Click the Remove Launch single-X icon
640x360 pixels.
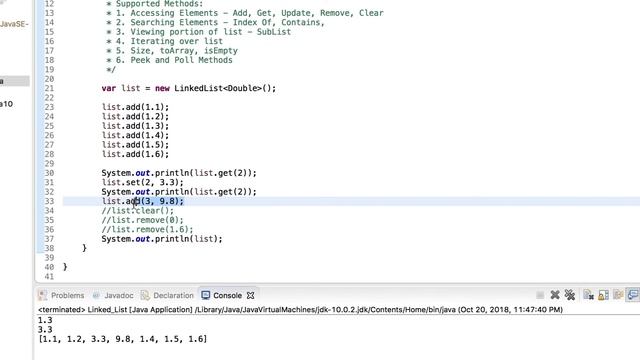[555, 295]
